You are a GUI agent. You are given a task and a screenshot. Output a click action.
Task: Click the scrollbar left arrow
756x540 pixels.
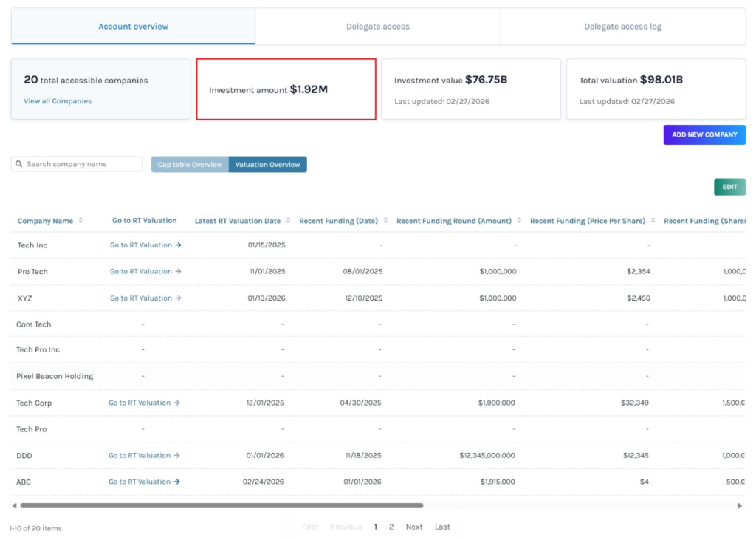tap(14, 506)
